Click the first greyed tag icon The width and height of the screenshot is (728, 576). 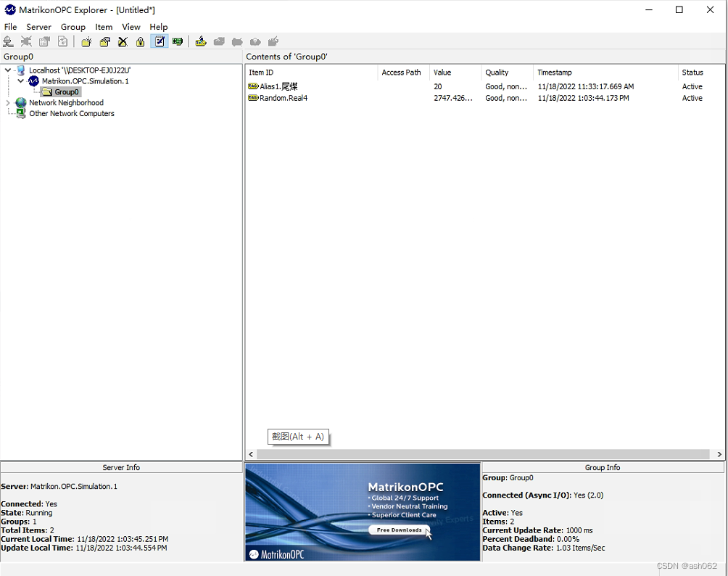click(219, 42)
